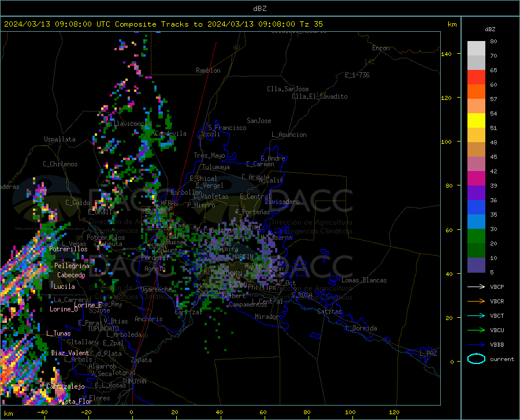Viewport: 520px width, 420px height.
Task: Select the magenta 39-42 dBZ color swatch
Action: [x=476, y=179]
